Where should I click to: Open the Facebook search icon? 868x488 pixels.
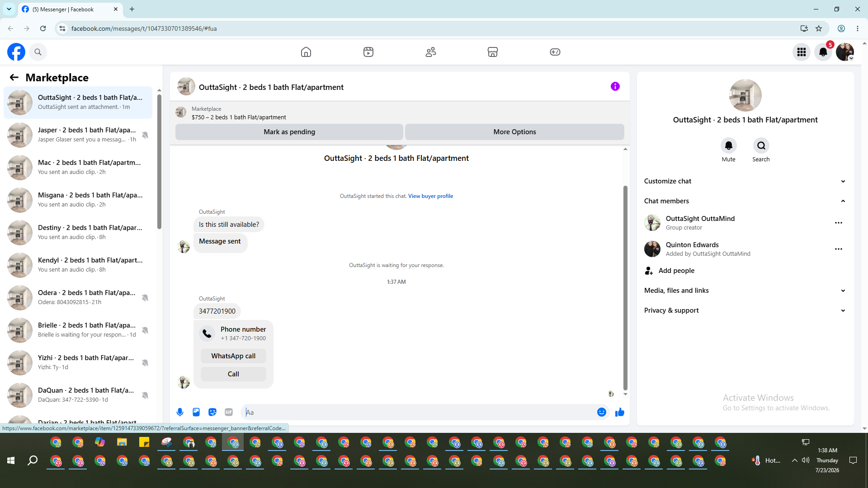(38, 52)
